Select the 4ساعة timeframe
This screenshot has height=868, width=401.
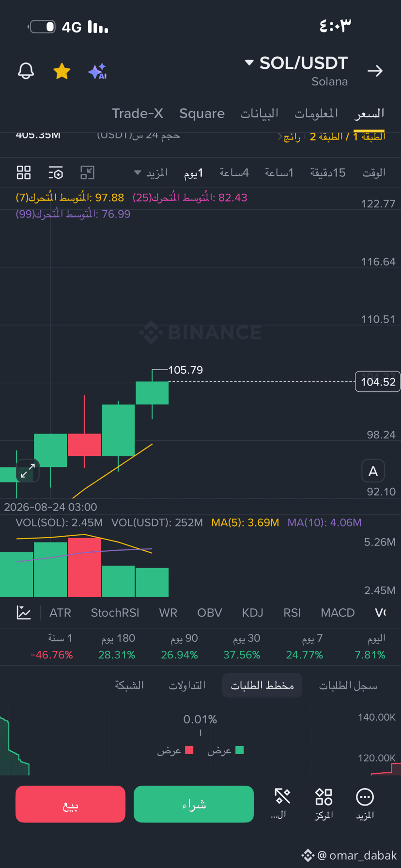234,172
